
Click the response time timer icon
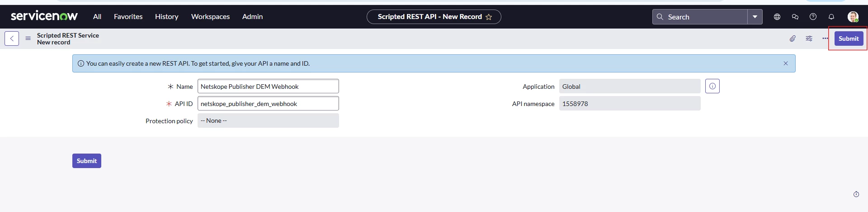click(x=856, y=194)
